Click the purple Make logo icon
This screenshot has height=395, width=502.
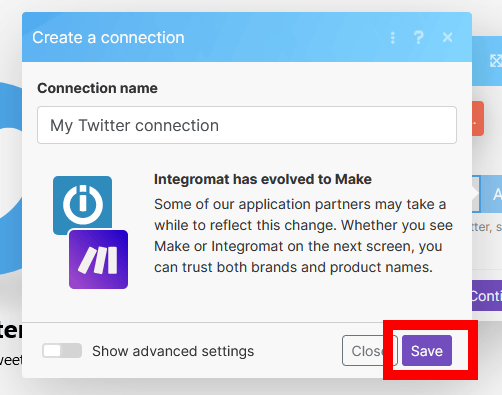tap(98, 259)
